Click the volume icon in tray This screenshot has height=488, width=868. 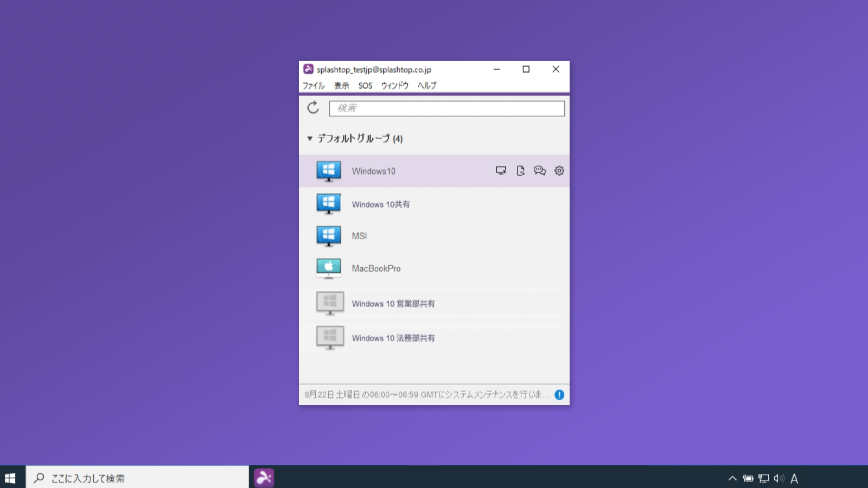pos(779,478)
